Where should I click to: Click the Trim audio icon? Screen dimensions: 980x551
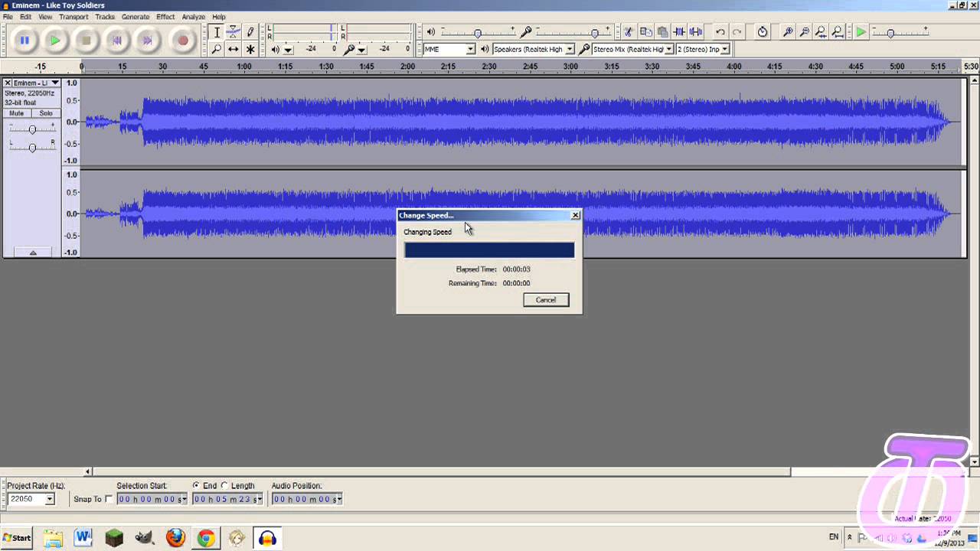tap(679, 32)
